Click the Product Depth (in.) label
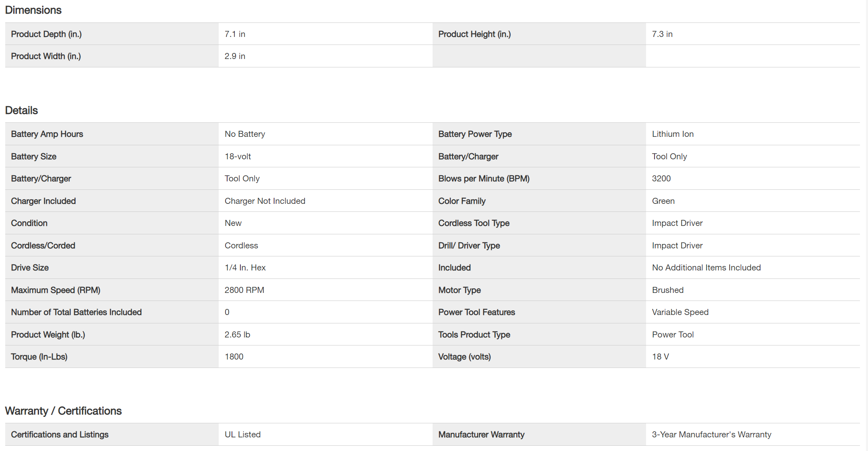This screenshot has width=868, height=451. point(46,34)
